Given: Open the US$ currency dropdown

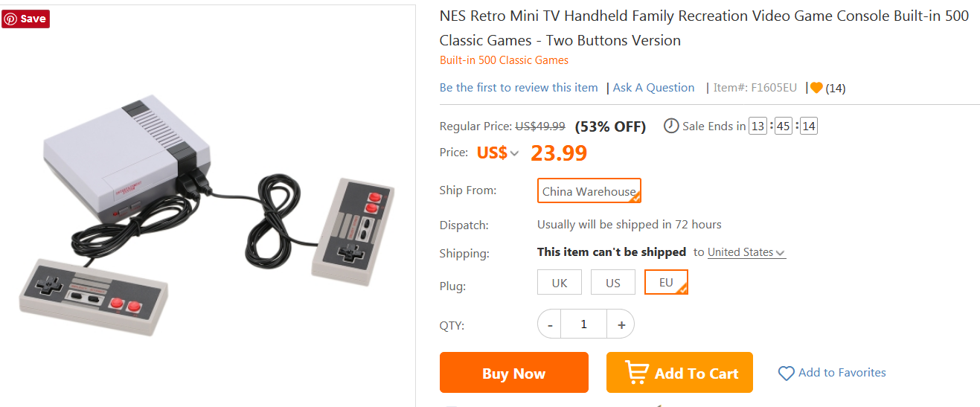Looking at the screenshot, I should pos(498,153).
